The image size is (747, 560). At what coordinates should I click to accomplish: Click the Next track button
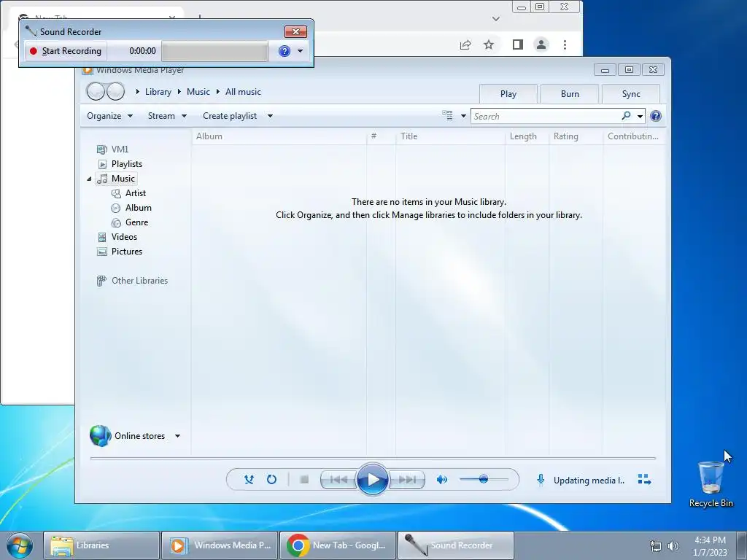(406, 480)
